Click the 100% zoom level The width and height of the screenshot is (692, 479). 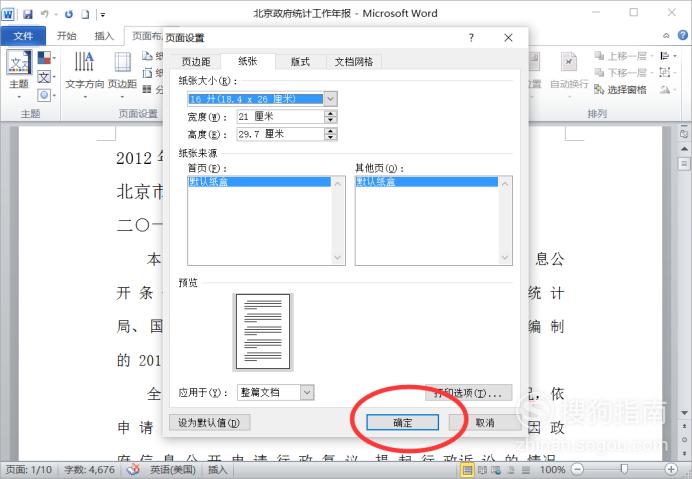552,470
